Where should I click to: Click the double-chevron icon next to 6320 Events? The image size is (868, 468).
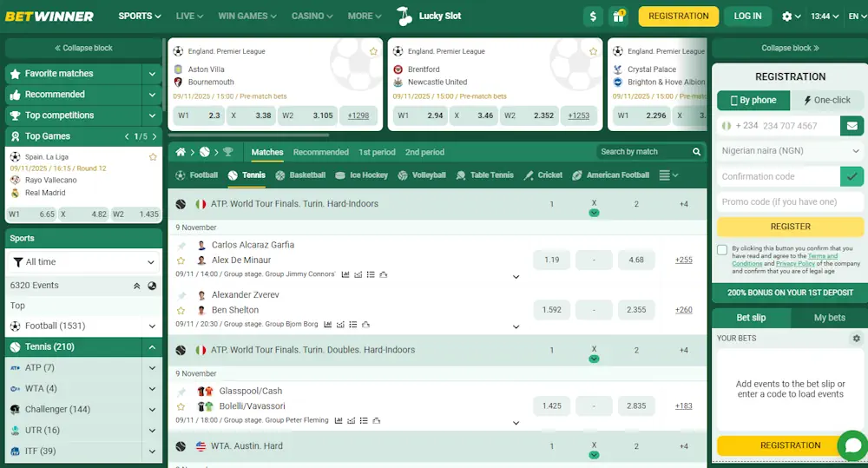137,286
